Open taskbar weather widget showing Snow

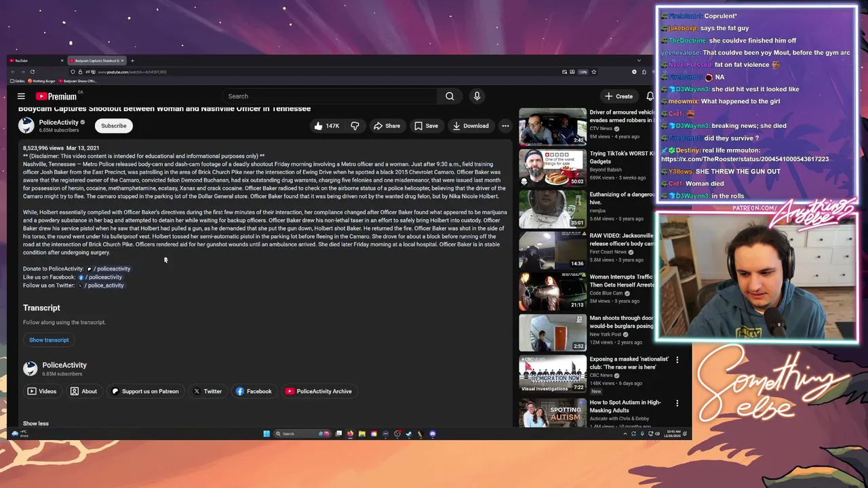coord(20,434)
